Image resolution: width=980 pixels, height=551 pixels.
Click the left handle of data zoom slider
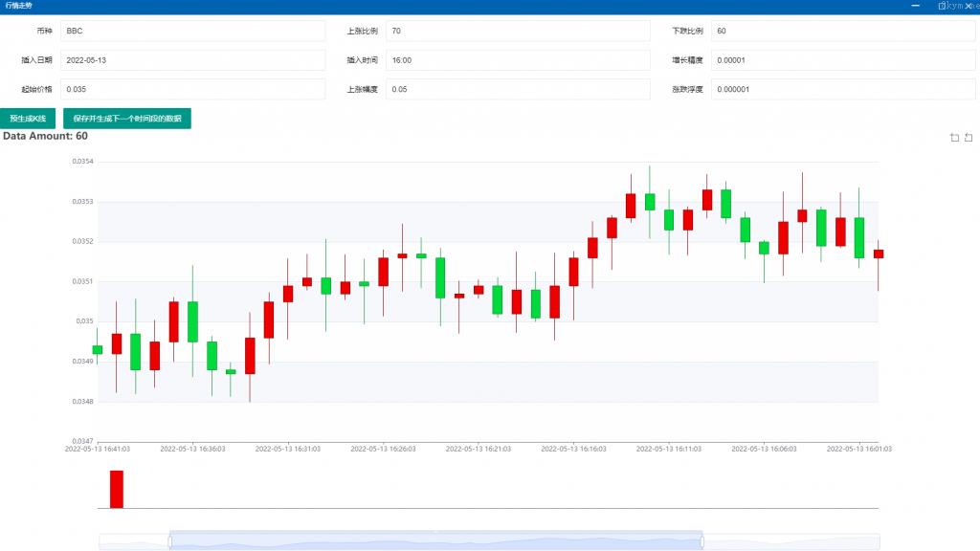pos(169,541)
